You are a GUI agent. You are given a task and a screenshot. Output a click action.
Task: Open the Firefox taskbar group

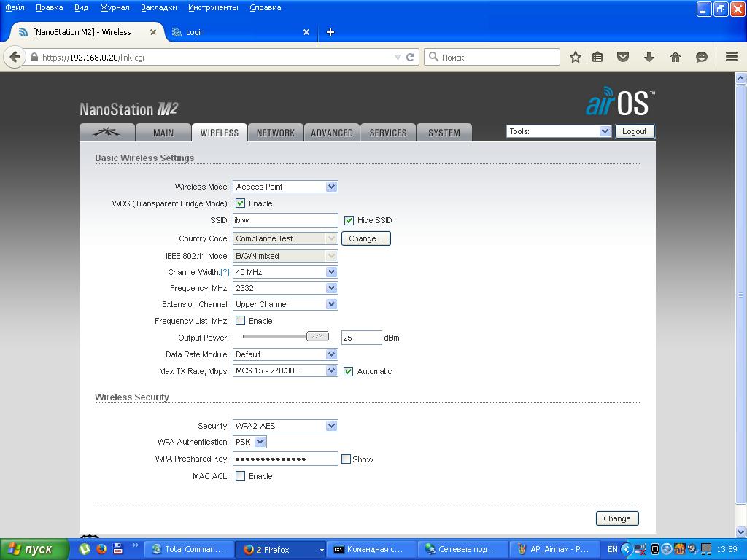[x=281, y=550]
